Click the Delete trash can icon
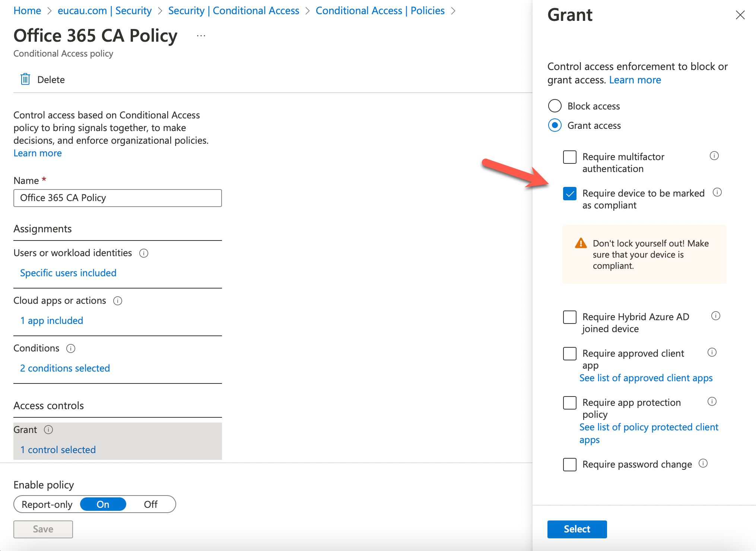The width and height of the screenshot is (756, 551). point(25,79)
